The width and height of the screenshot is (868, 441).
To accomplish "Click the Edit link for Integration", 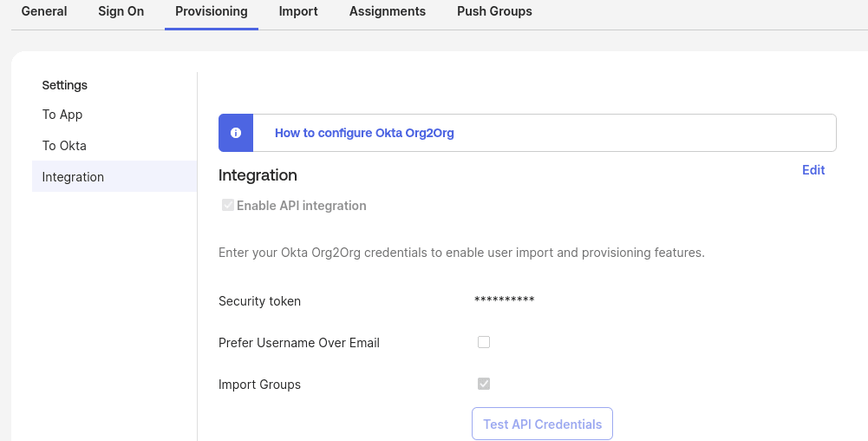I will [813, 170].
